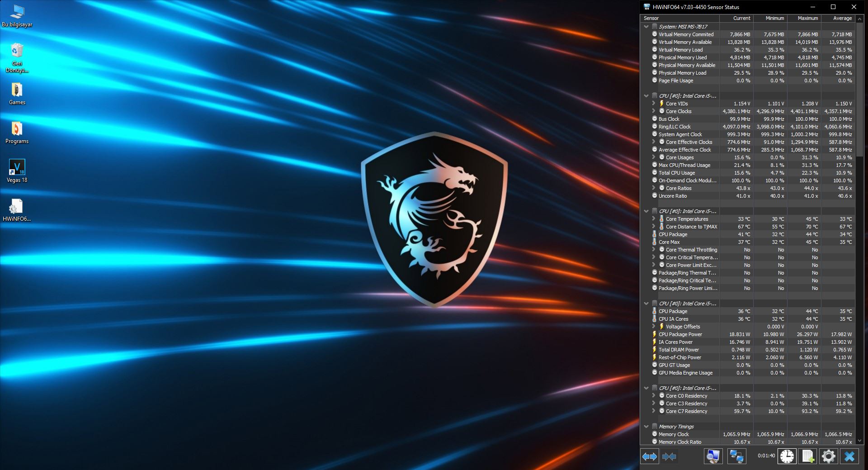Click the clock reset timer icon

click(x=787, y=456)
